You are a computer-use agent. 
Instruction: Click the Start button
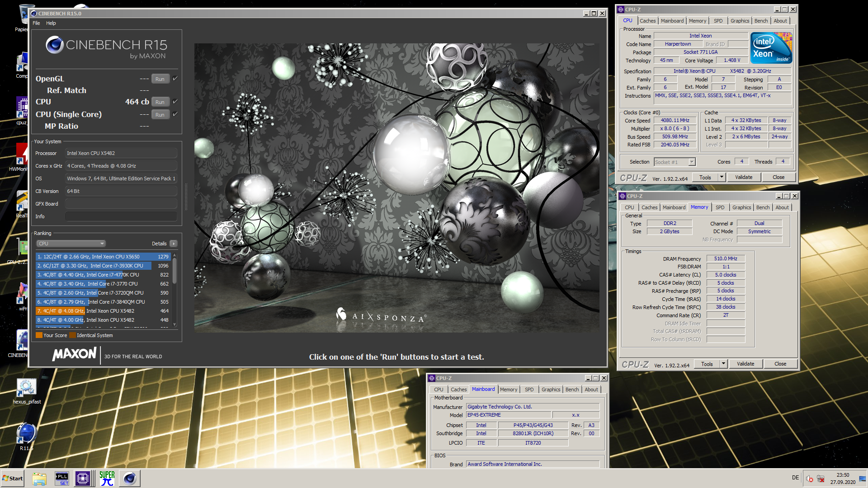pos(13,479)
